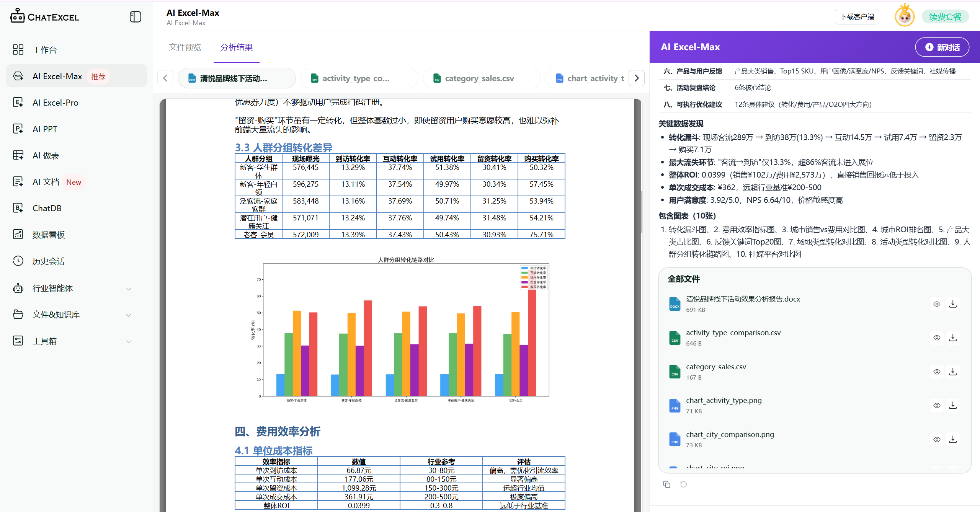Click the 全部文件 section title

coord(684,279)
